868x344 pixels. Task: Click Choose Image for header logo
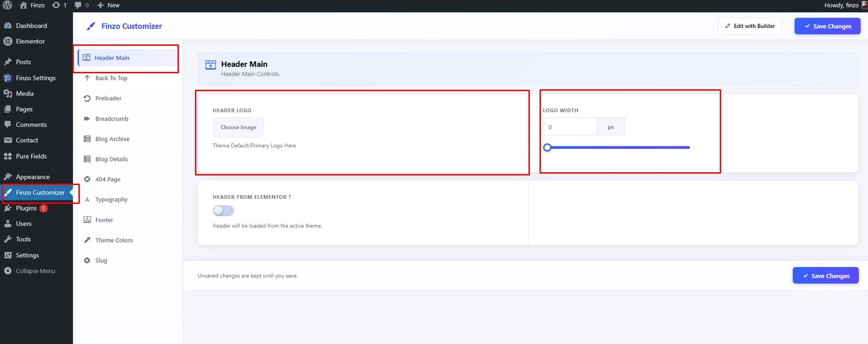pos(238,127)
